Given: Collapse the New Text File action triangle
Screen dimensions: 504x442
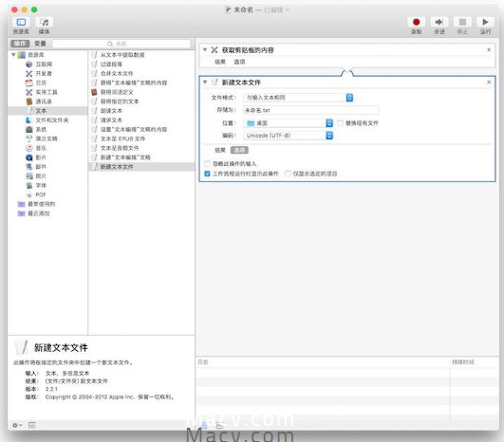Looking at the screenshot, I should (x=205, y=83).
